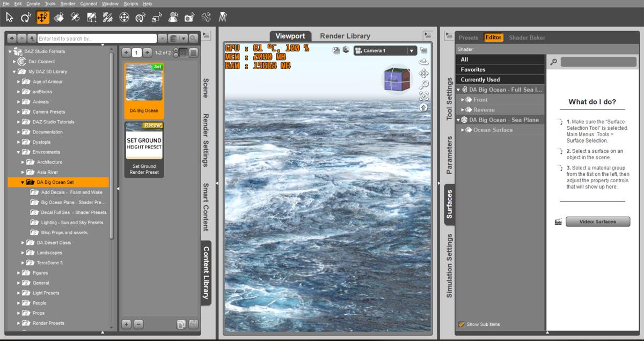
Task: Collapse DA Big Ocean - Sea Plane node
Action: click(x=458, y=120)
